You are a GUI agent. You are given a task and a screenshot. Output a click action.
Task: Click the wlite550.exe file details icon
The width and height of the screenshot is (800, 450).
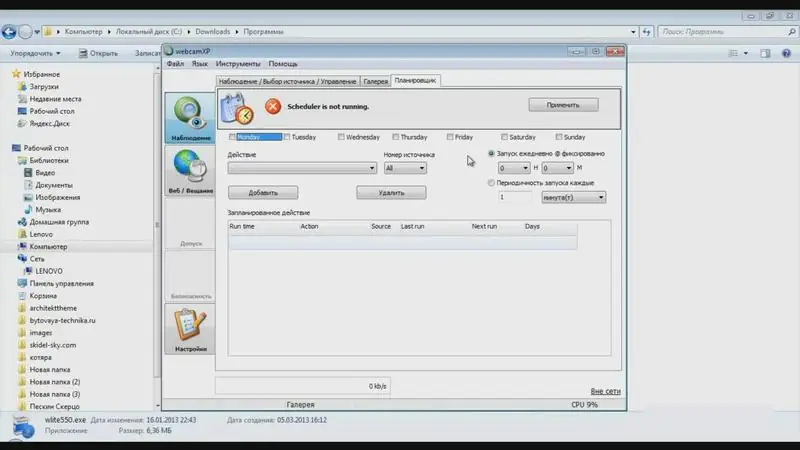(22, 427)
